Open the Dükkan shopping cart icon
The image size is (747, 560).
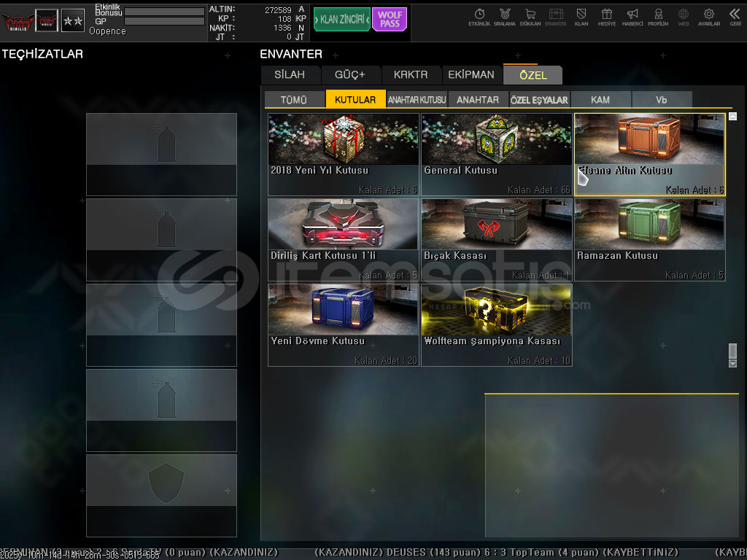[530, 17]
